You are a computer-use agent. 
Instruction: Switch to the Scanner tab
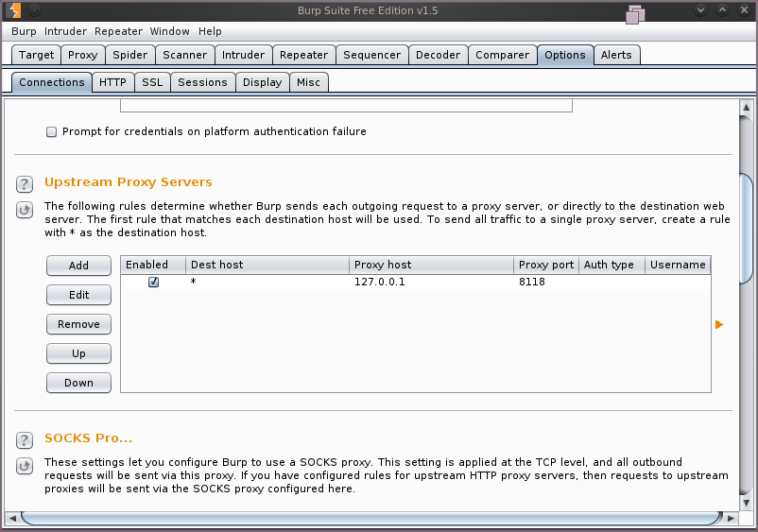tap(184, 55)
